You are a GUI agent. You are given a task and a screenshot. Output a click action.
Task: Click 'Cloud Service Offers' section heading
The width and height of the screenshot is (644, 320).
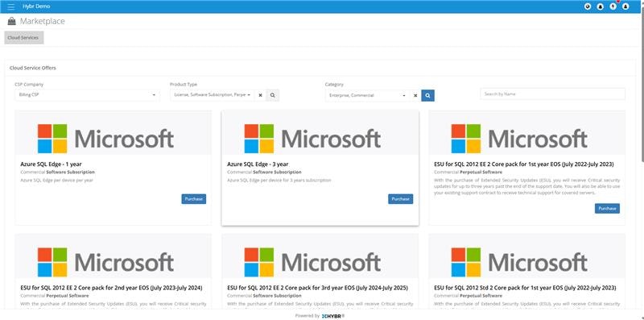click(x=33, y=68)
